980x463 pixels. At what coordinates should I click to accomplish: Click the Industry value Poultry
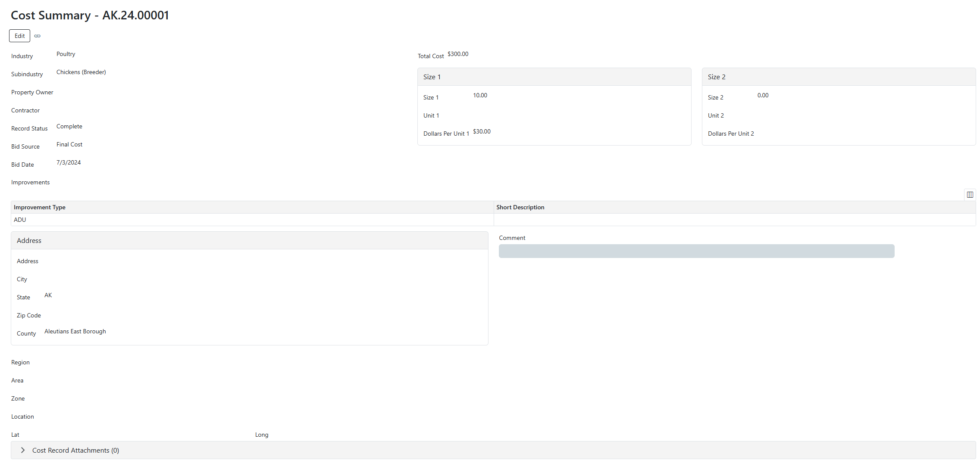tap(66, 54)
